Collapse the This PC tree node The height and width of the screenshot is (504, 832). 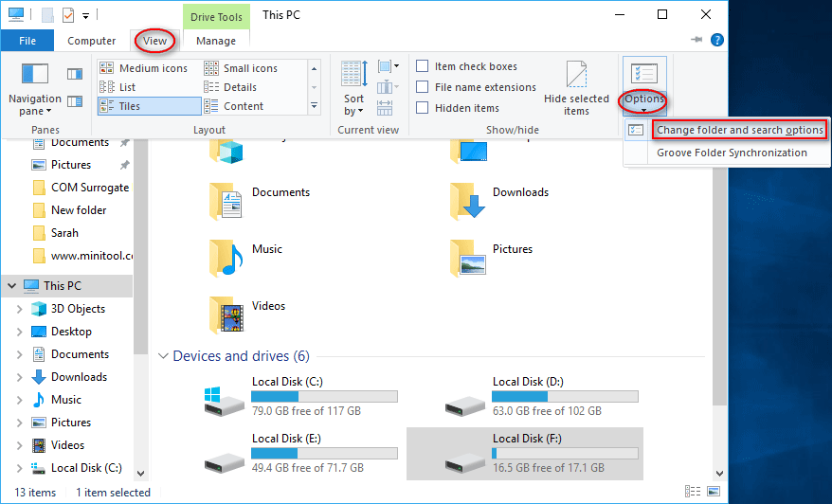click(11, 286)
